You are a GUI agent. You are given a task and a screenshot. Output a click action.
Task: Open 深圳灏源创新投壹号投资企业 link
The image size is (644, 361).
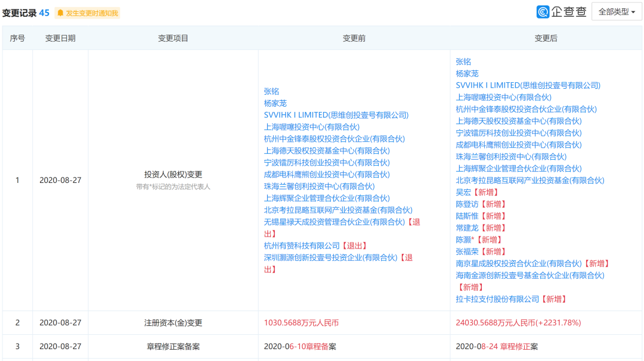point(330,257)
